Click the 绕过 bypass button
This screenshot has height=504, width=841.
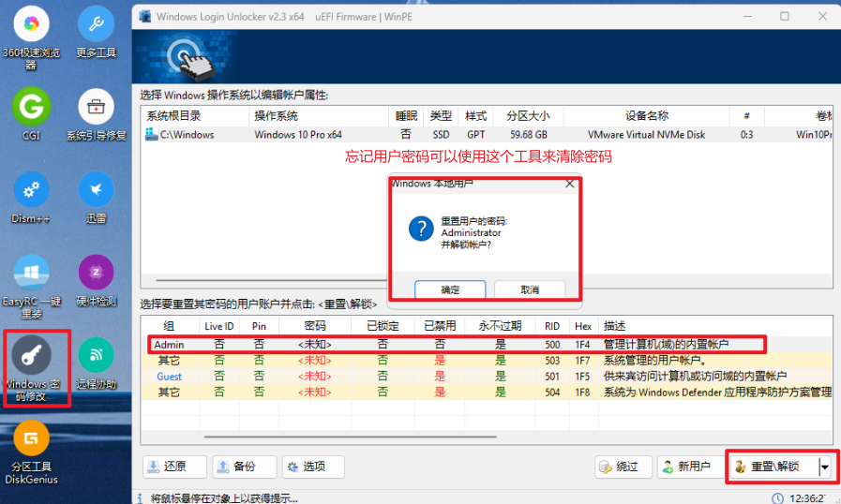[623, 467]
